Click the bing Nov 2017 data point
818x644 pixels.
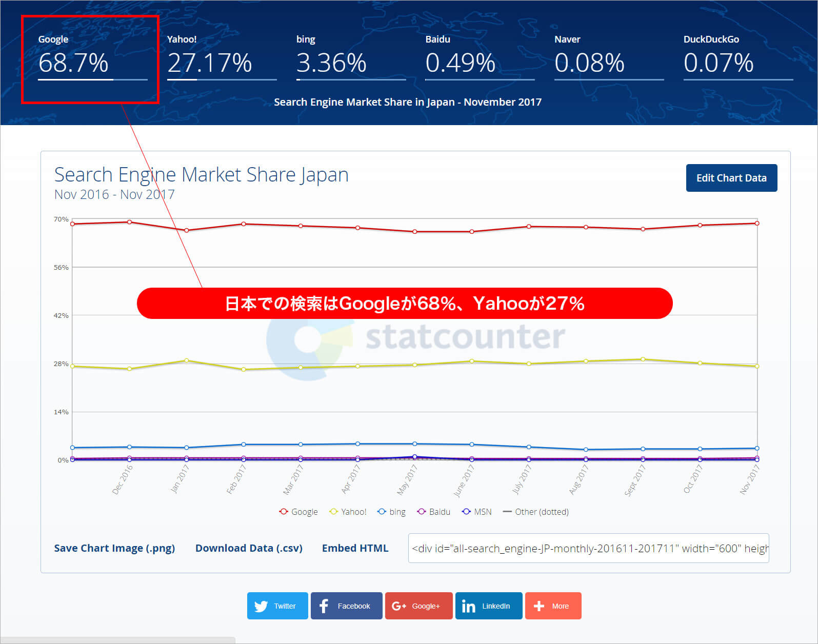tap(757, 448)
